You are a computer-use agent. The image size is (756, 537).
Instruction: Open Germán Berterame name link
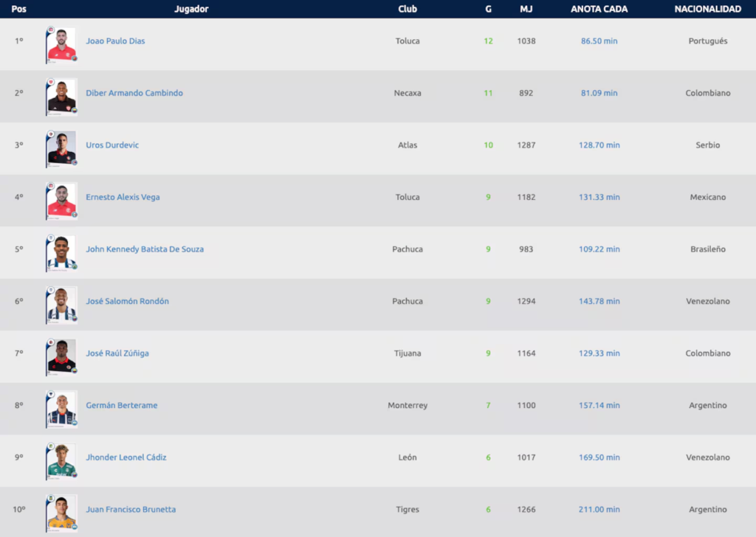click(x=121, y=406)
